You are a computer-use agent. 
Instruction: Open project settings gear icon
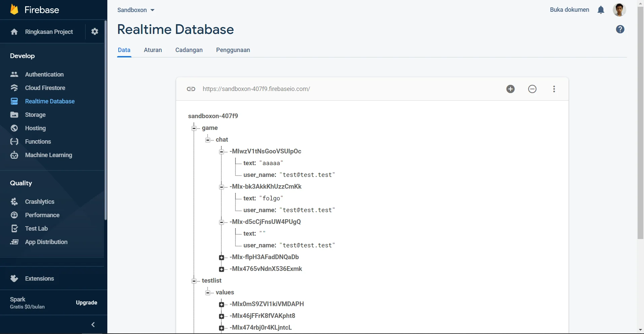[95, 32]
